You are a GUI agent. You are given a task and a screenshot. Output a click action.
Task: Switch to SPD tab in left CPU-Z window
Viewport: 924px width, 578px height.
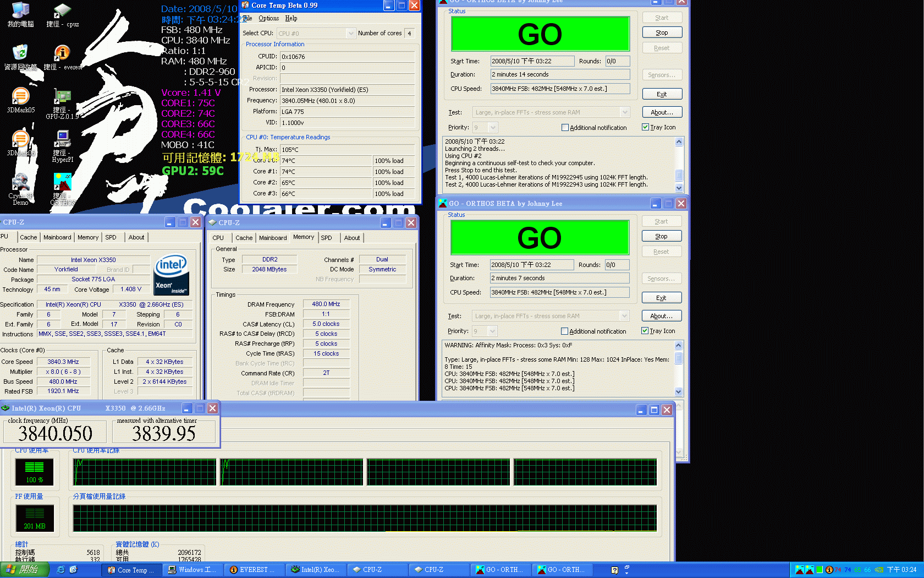coord(111,237)
